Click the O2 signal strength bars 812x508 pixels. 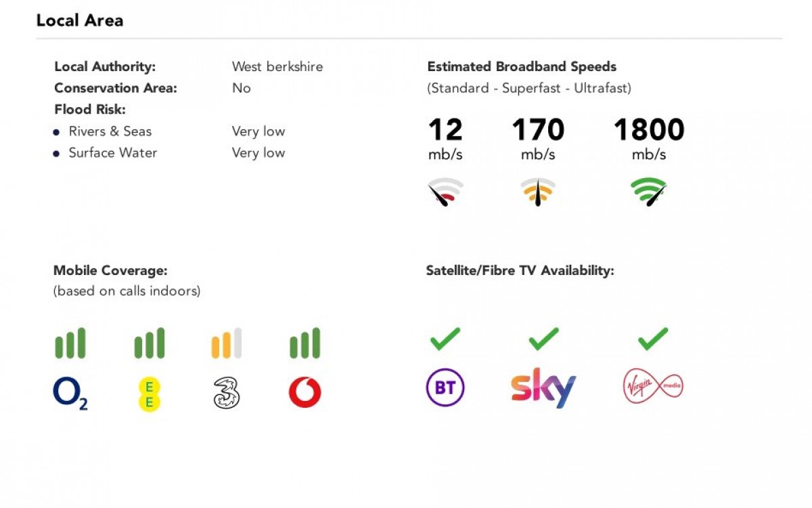click(x=70, y=343)
